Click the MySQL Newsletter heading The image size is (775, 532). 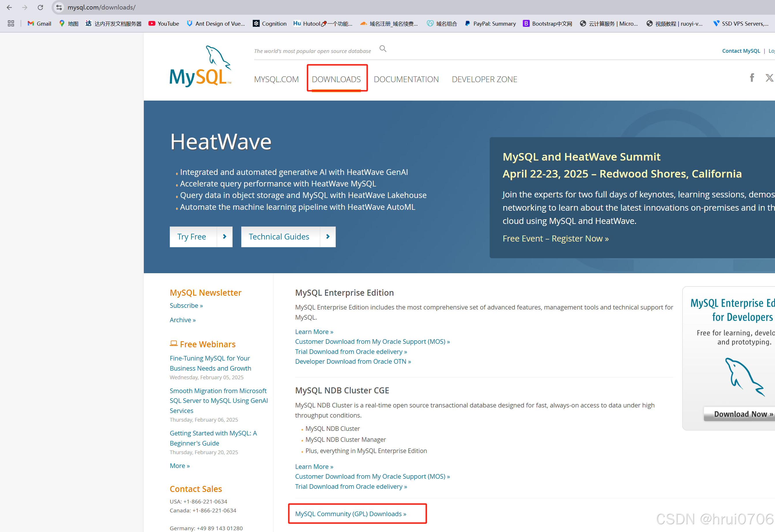[205, 293]
